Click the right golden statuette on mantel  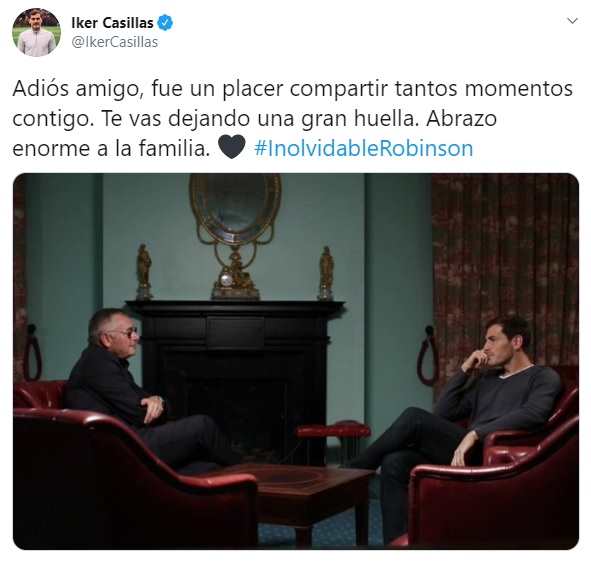point(326,272)
